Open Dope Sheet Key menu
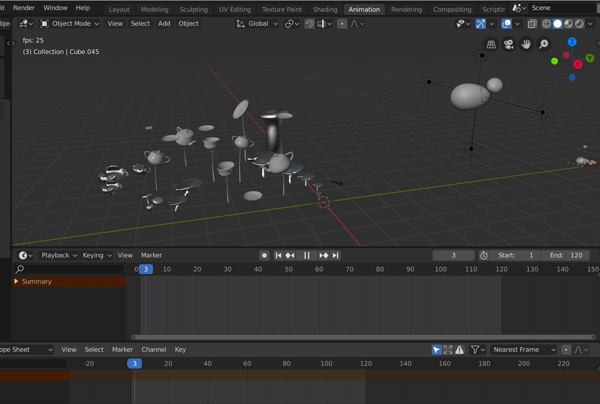Image resolution: width=600 pixels, height=404 pixels. (180, 350)
